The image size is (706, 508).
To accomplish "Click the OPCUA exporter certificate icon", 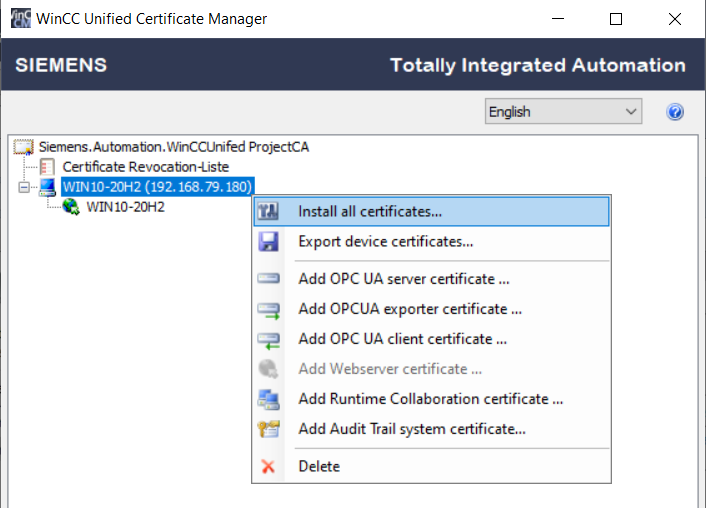I will point(268,310).
